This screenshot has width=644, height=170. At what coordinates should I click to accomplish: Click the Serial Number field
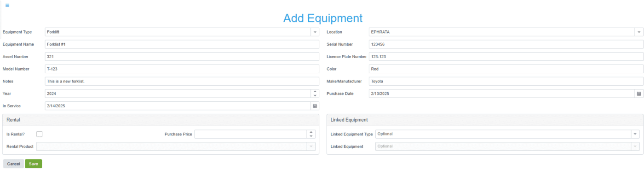click(506, 44)
